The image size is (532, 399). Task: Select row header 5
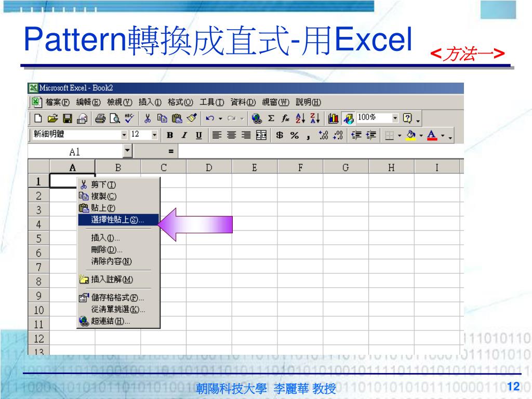tap(38, 238)
